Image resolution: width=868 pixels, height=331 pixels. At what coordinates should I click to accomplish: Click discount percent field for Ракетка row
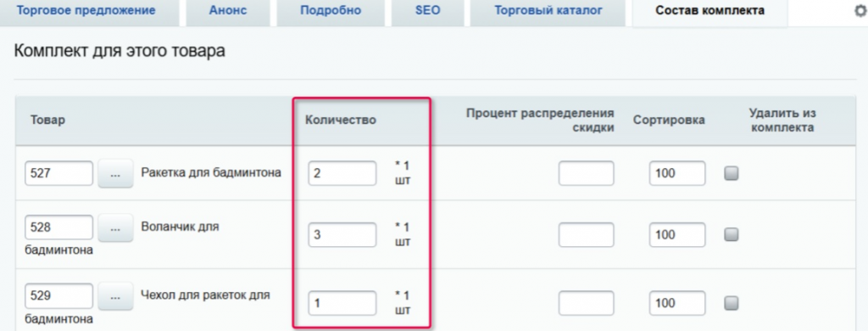(587, 173)
